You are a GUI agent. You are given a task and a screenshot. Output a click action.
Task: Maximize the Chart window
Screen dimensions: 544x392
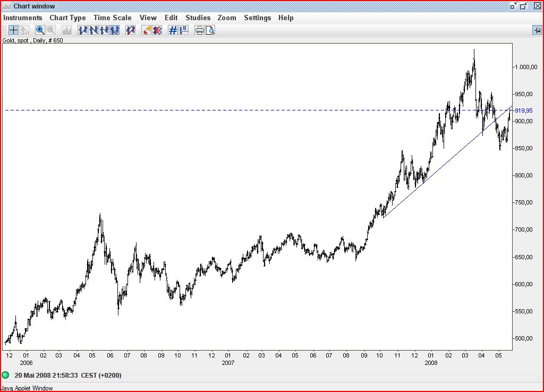[x=524, y=6]
